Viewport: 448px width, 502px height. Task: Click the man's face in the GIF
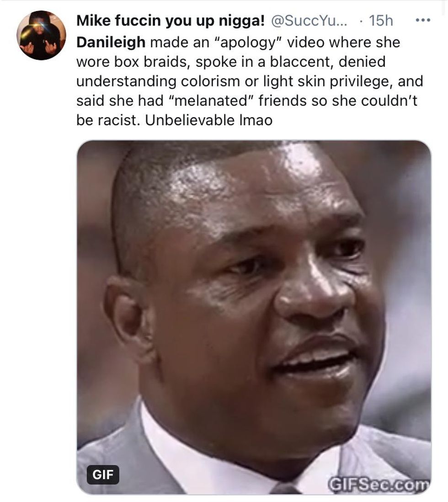253,288
